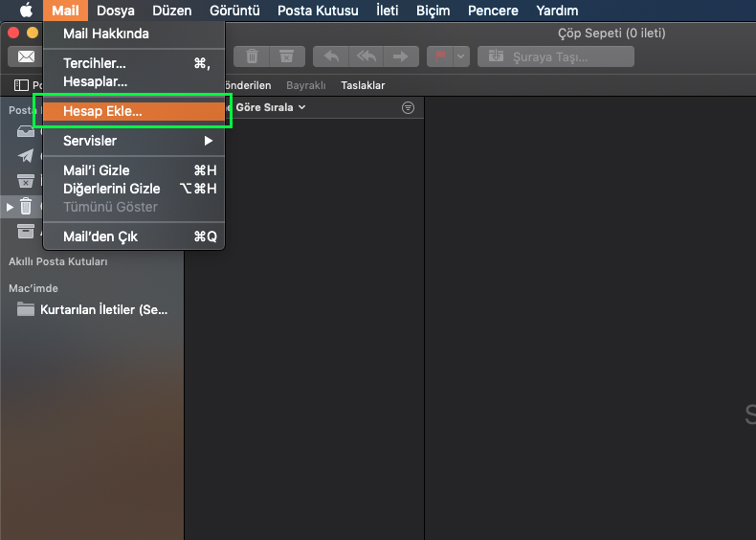Open Tercihler… from Mail menu
This screenshot has width=756, height=540.
[x=134, y=63]
